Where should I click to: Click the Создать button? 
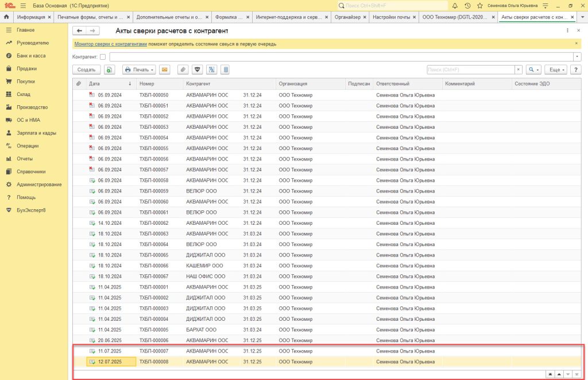click(x=86, y=70)
